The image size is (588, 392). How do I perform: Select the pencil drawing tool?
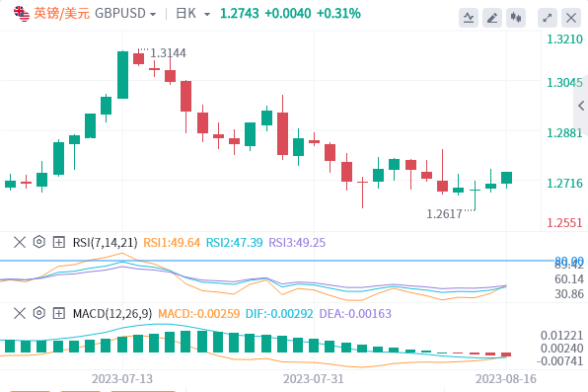[x=492, y=18]
